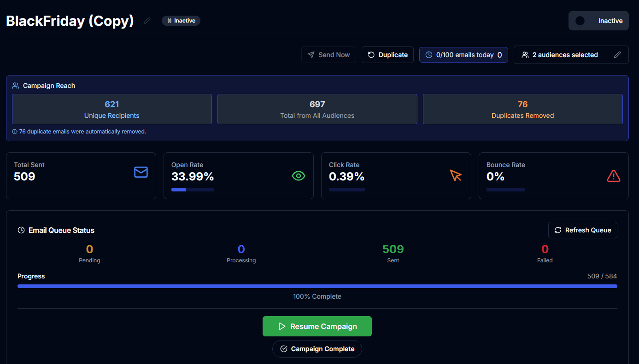Open the 2 audiences selected selector
Viewport: 639px width, 364px height.
point(565,55)
